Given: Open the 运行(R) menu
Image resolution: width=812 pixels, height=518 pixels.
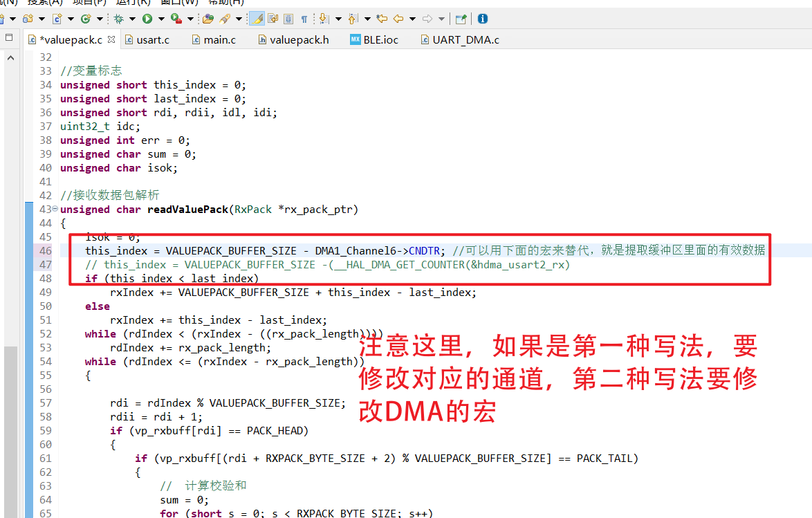Looking at the screenshot, I should click(133, 2).
